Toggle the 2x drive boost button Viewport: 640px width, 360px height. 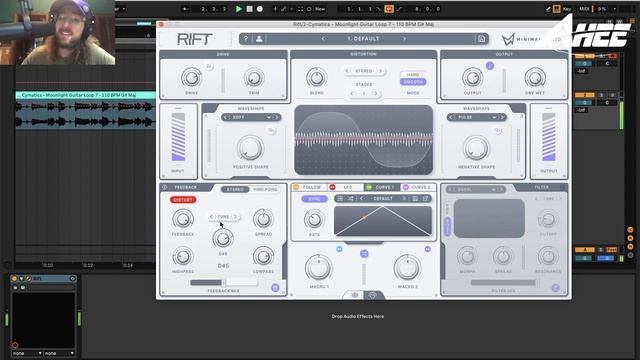click(x=209, y=66)
